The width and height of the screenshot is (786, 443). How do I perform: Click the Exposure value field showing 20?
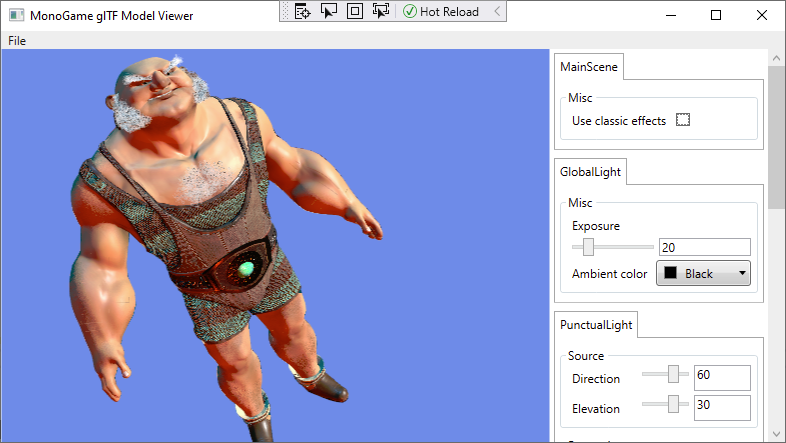(x=705, y=247)
